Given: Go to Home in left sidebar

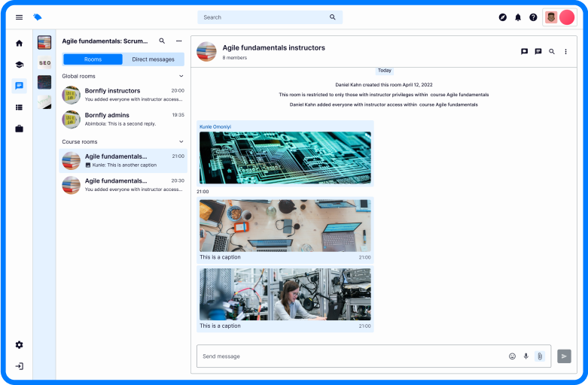Looking at the screenshot, I should click(19, 43).
